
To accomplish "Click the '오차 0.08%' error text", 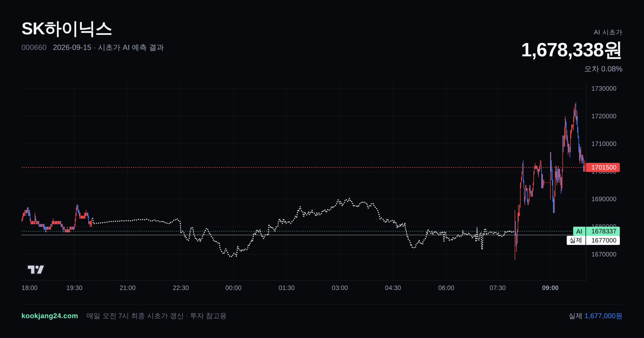I will 603,69.
